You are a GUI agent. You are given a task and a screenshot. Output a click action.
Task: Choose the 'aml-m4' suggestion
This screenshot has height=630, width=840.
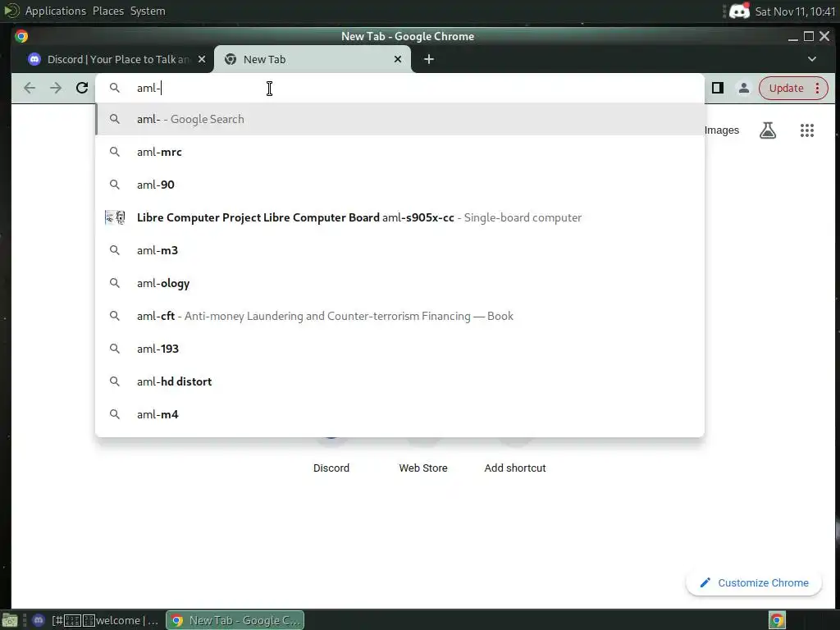(x=399, y=414)
